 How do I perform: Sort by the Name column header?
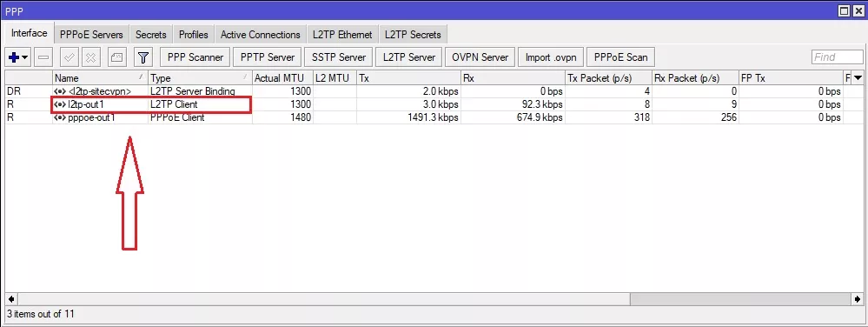[x=100, y=78]
